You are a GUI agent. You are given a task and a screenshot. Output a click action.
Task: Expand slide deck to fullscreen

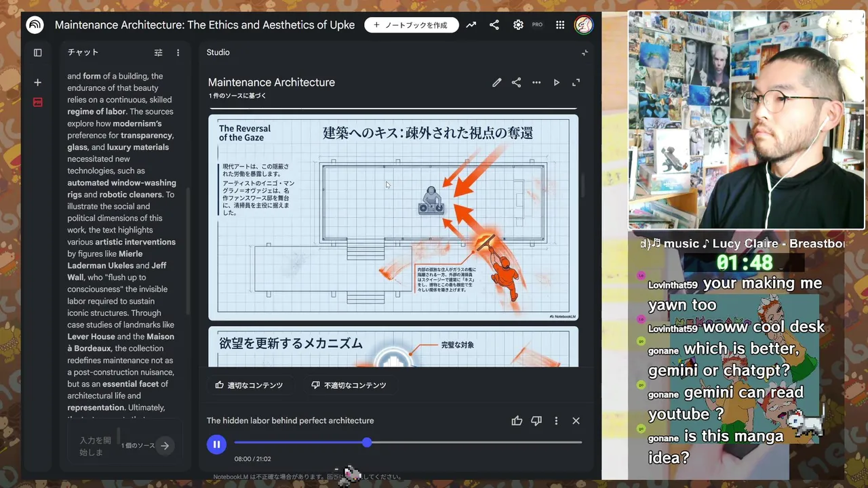(576, 83)
